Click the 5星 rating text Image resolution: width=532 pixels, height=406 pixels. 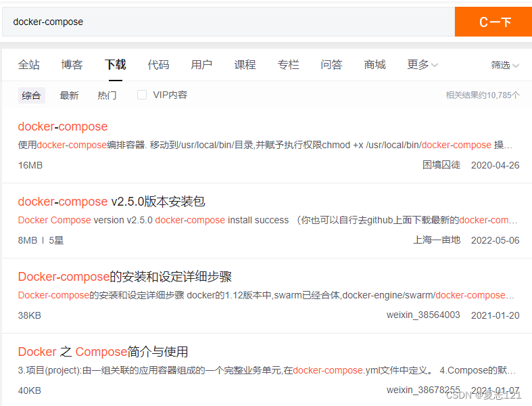pyautogui.click(x=56, y=240)
